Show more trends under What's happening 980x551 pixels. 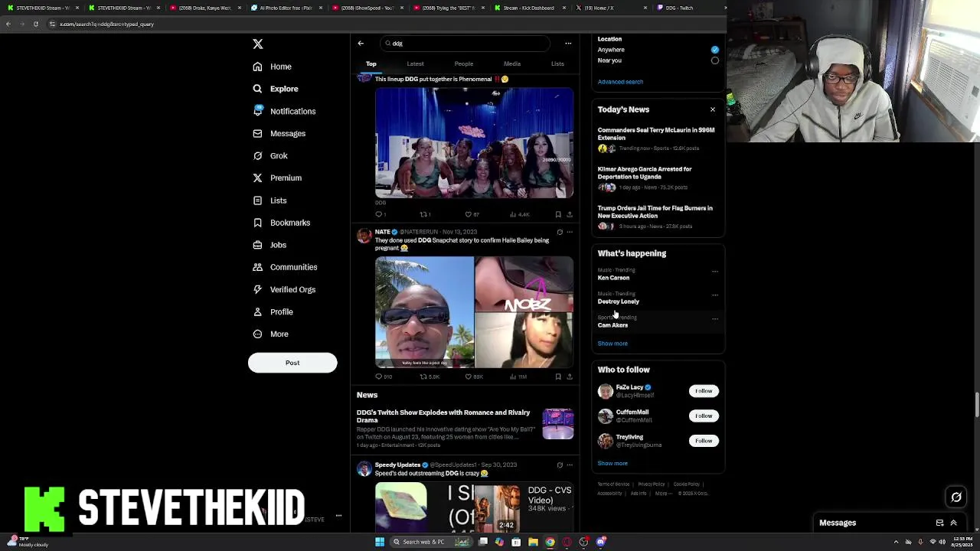612,344
